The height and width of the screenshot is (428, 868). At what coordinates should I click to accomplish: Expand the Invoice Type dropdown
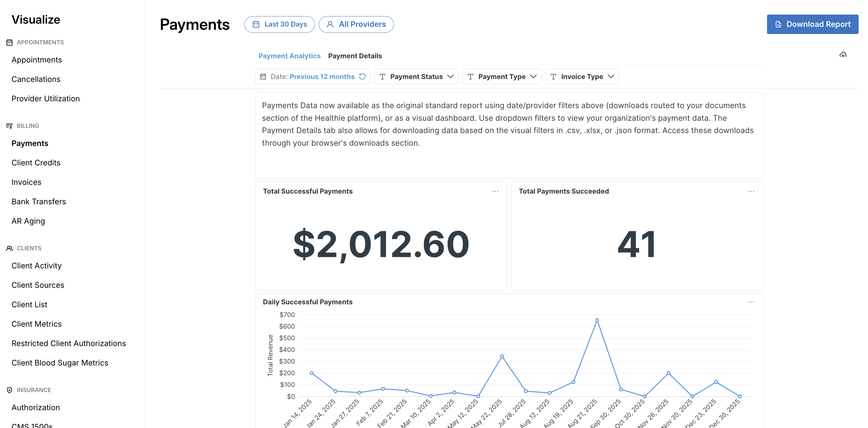[x=582, y=76]
